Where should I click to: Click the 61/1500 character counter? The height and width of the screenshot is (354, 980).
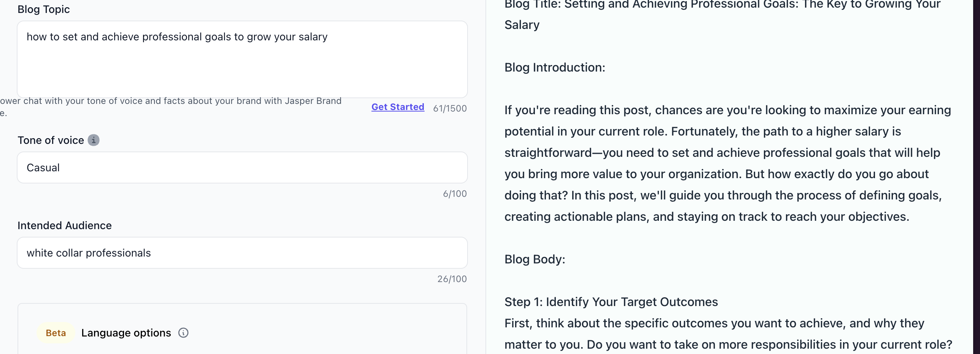pos(450,108)
